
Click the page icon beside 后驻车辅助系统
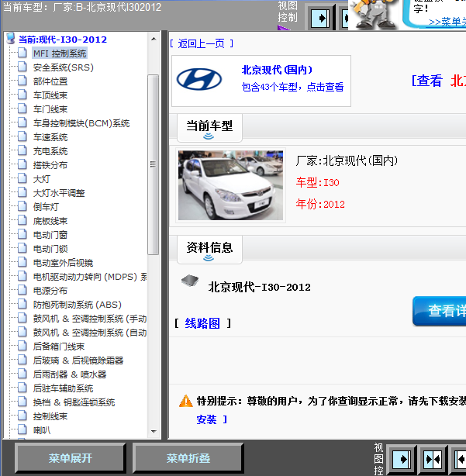tap(22, 388)
